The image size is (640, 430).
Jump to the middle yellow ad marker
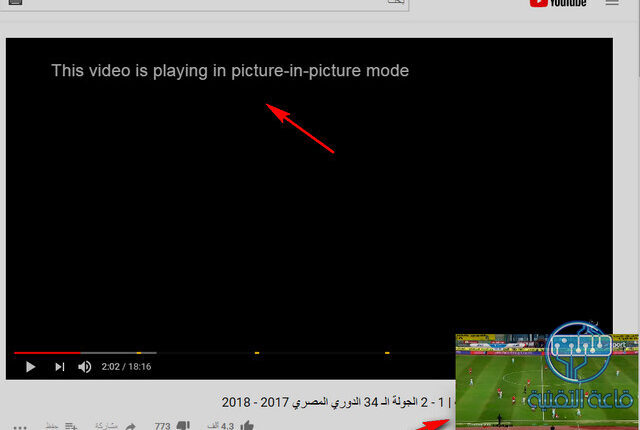click(x=257, y=352)
